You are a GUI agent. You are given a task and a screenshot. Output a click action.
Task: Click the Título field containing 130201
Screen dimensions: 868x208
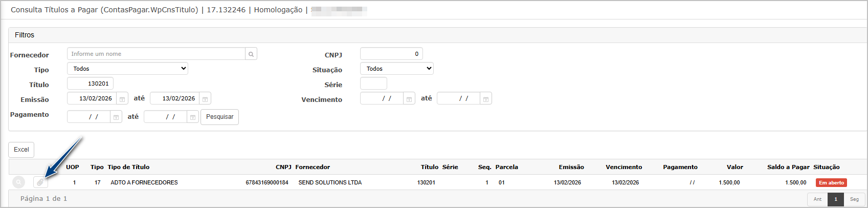tap(90, 84)
